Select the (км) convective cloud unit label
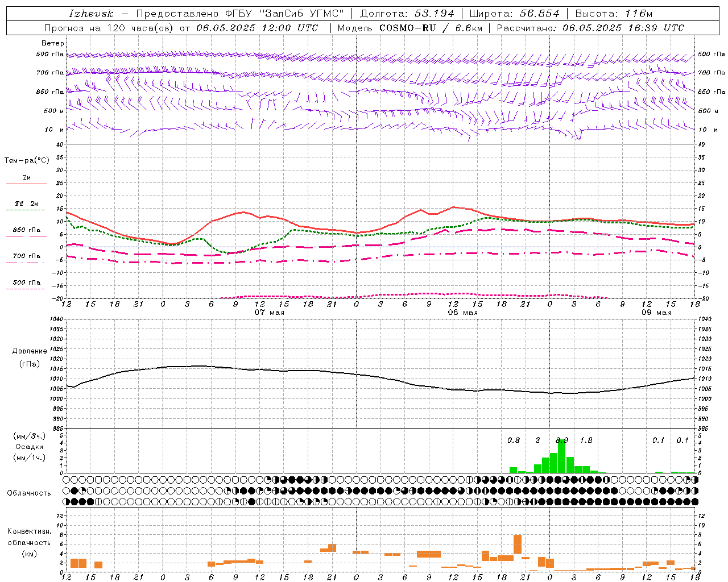The image size is (728, 582). pos(30,554)
